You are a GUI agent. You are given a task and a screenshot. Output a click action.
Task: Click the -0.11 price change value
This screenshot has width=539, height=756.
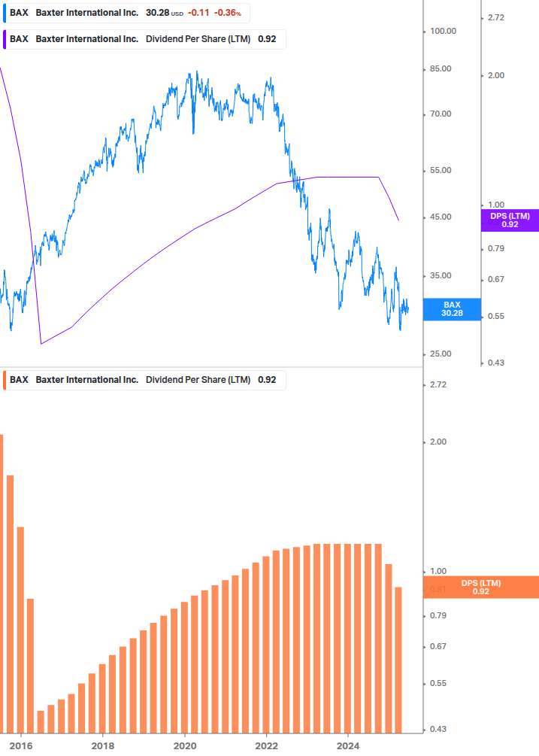[x=199, y=13]
